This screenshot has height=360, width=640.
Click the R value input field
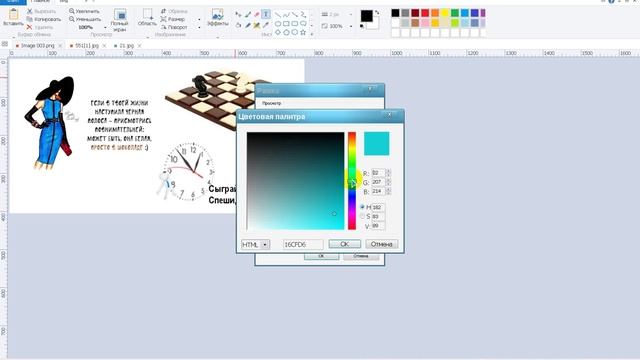pyautogui.click(x=378, y=173)
